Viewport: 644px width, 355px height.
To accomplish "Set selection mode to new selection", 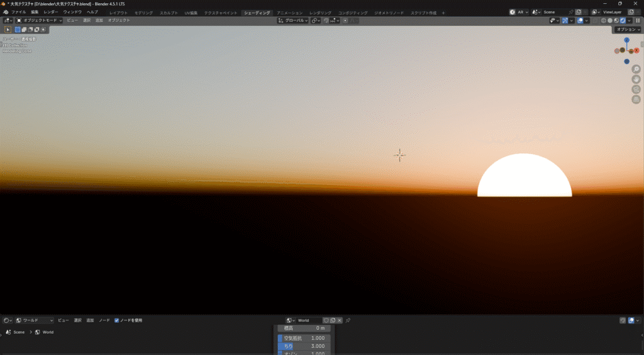I will (18, 30).
